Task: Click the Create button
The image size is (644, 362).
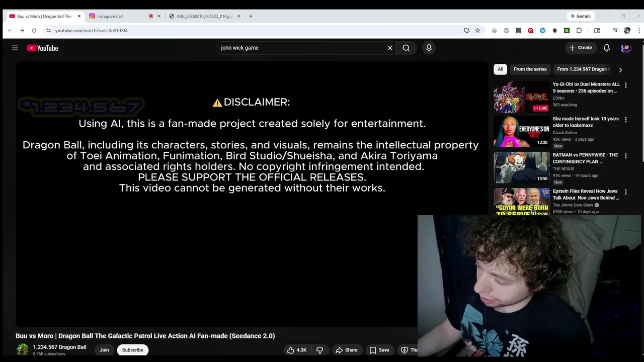Action: (580, 48)
